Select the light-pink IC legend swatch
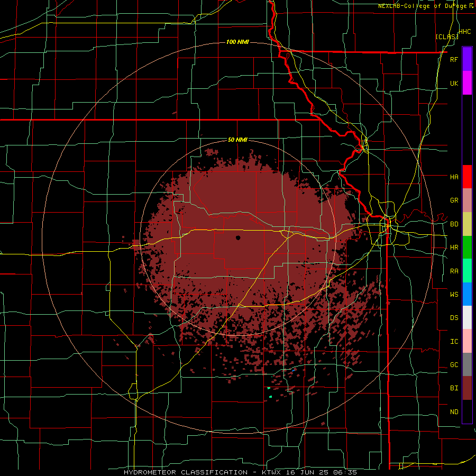This screenshot has height=476, width=476. pyautogui.click(x=467, y=341)
